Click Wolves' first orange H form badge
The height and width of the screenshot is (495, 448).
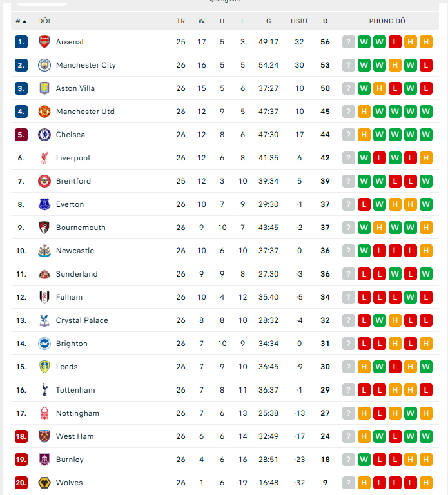(x=364, y=483)
